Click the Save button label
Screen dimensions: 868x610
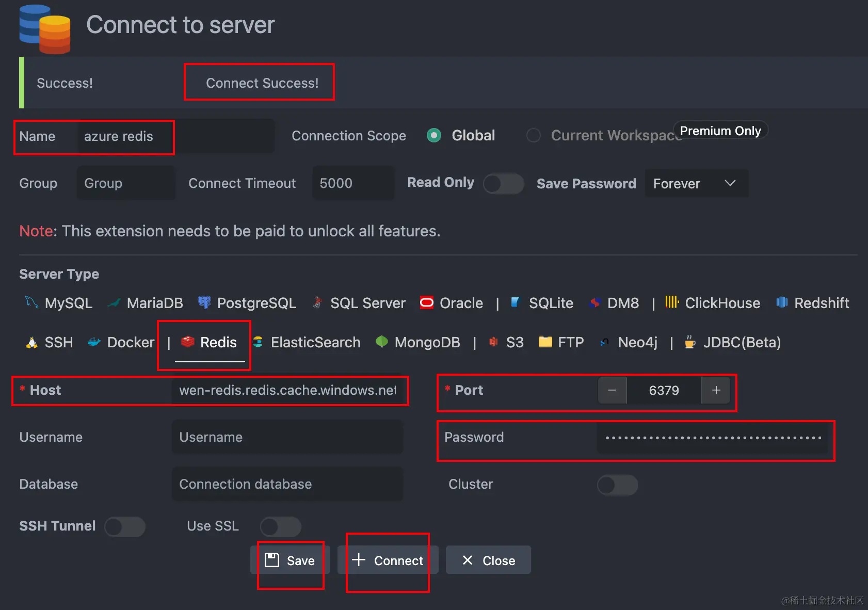point(301,560)
